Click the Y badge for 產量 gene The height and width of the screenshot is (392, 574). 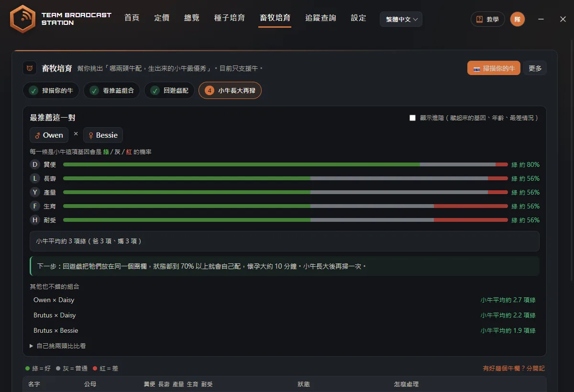(34, 192)
